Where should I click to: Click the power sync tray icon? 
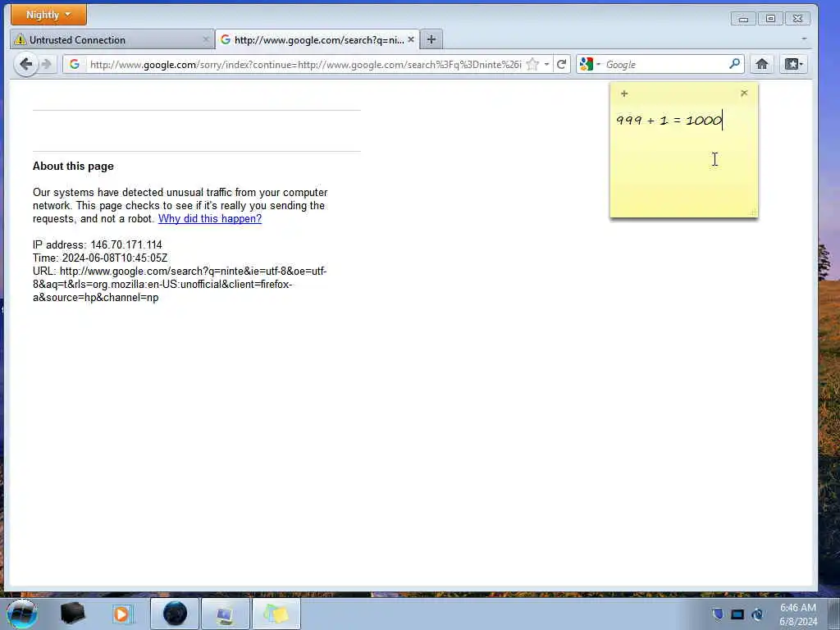click(x=757, y=614)
